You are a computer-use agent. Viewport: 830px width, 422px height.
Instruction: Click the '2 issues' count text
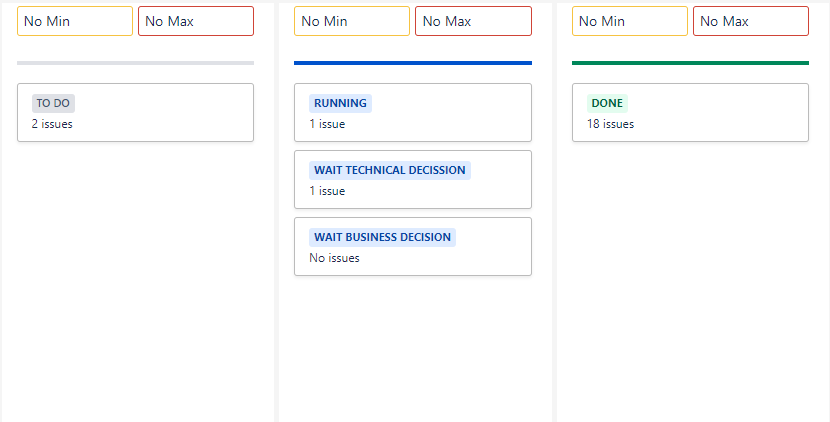tap(52, 124)
